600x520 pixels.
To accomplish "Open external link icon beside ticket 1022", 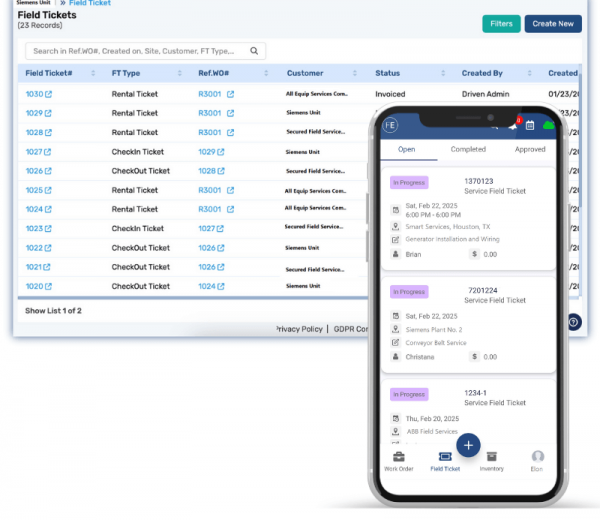I will pos(48,248).
